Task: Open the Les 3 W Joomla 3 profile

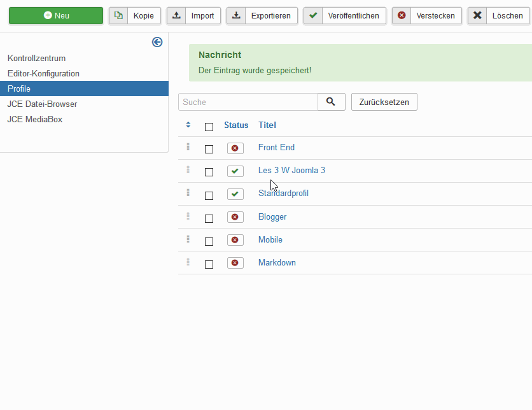Action: point(291,171)
